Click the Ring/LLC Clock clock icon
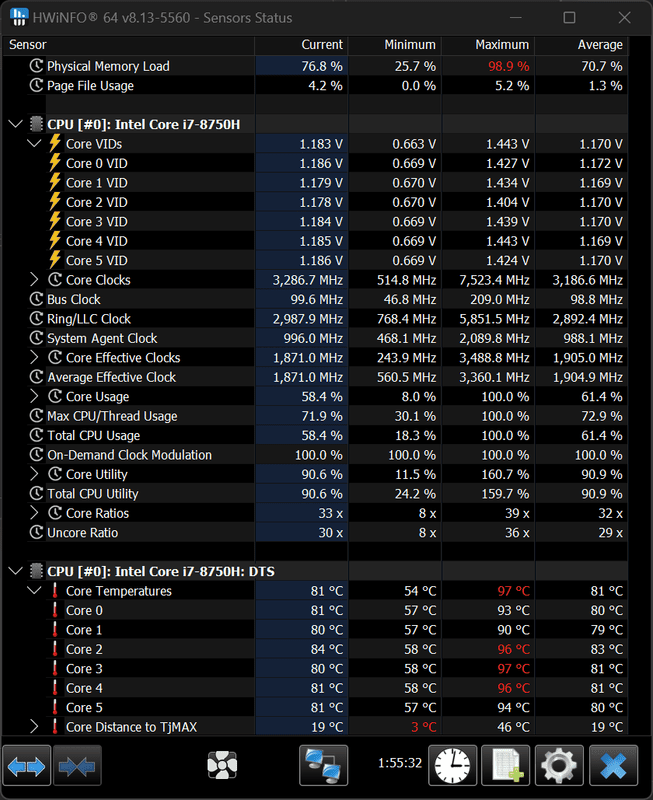 click(36, 318)
